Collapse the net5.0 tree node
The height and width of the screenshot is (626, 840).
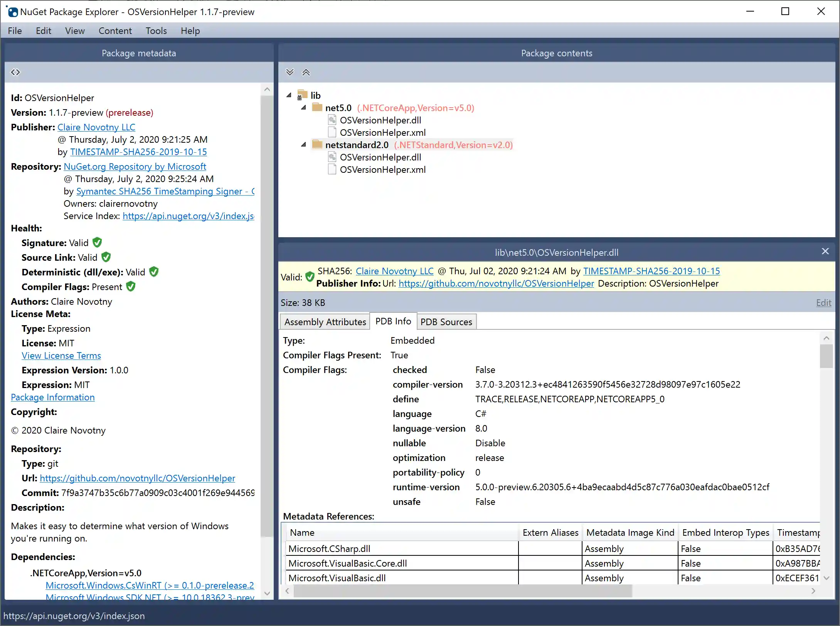tap(303, 108)
